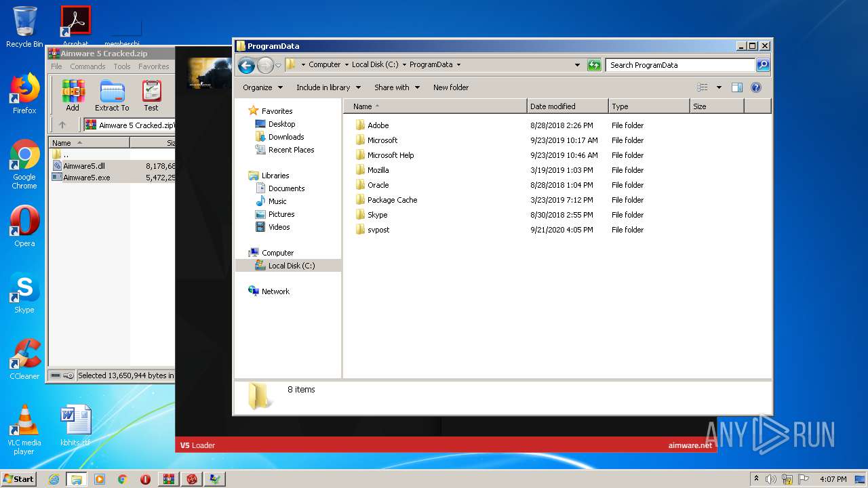Show the preview pane
868x488 pixels.
click(x=737, y=87)
